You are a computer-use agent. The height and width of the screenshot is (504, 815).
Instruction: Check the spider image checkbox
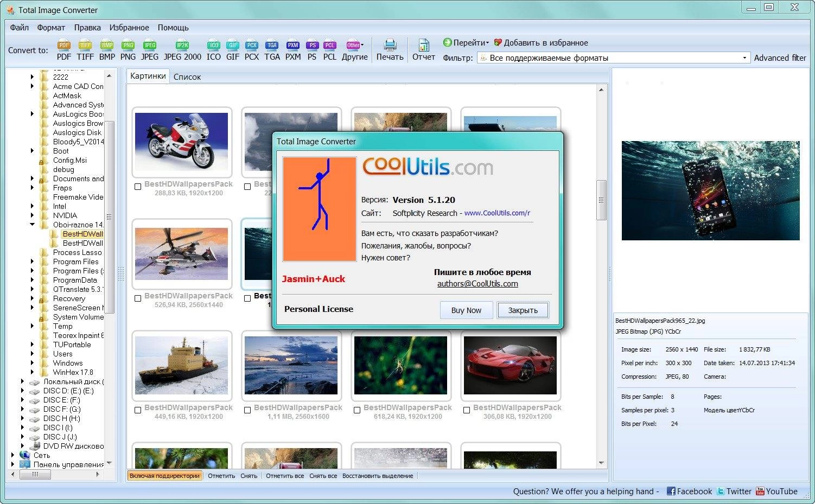pyautogui.click(x=357, y=410)
